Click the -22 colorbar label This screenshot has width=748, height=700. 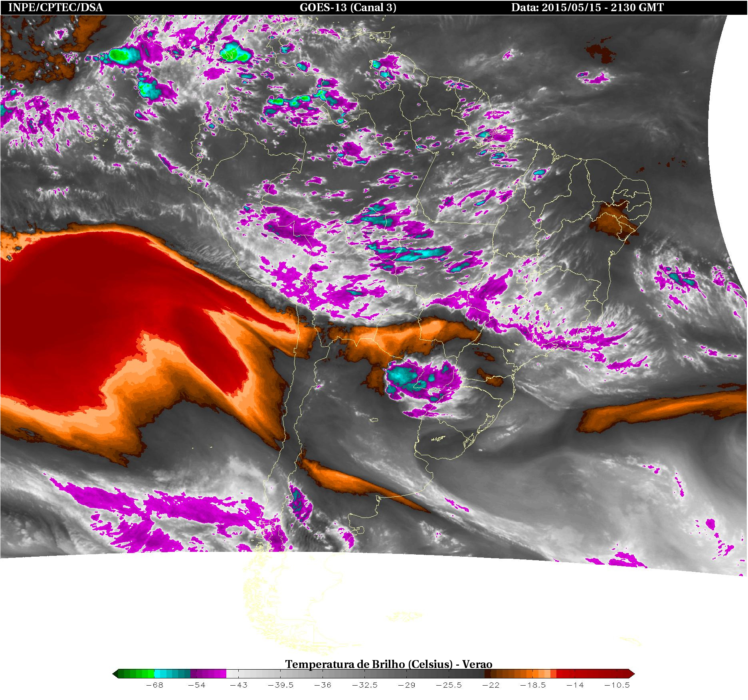[491, 685]
